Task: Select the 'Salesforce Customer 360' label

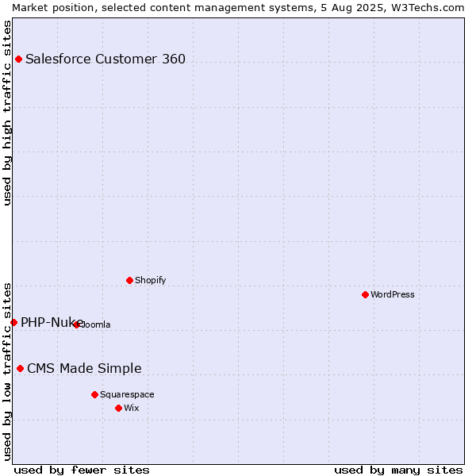Action: pyautogui.click(x=106, y=59)
